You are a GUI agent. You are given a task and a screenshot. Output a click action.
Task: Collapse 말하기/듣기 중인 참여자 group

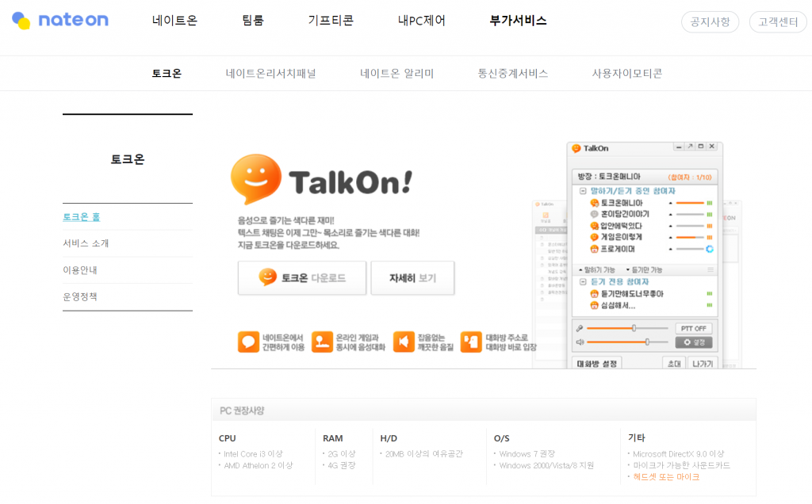(x=583, y=191)
